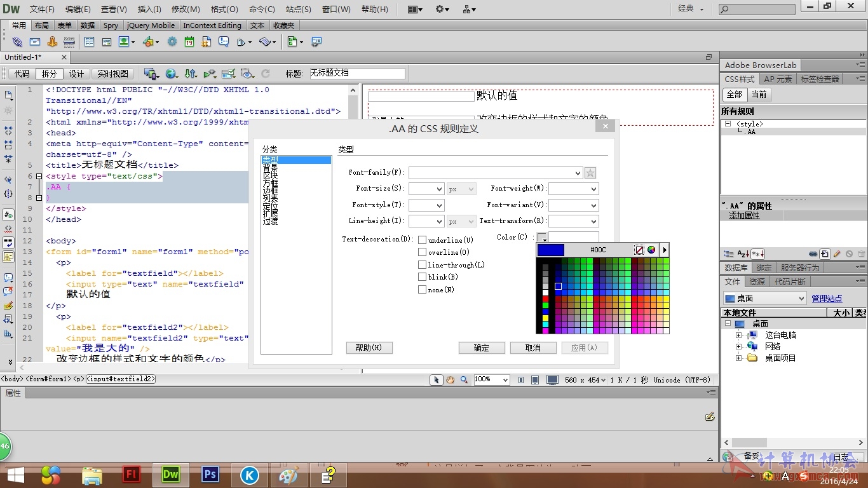Screen dimensions: 868x488
Task: Expand the 网络 tree node
Action: click(x=739, y=346)
